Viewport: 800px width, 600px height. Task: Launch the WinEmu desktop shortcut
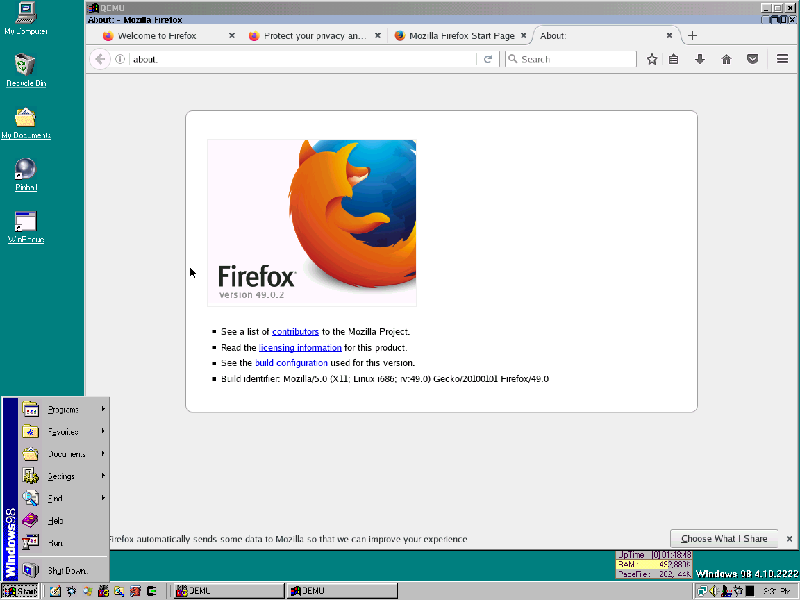click(x=26, y=227)
